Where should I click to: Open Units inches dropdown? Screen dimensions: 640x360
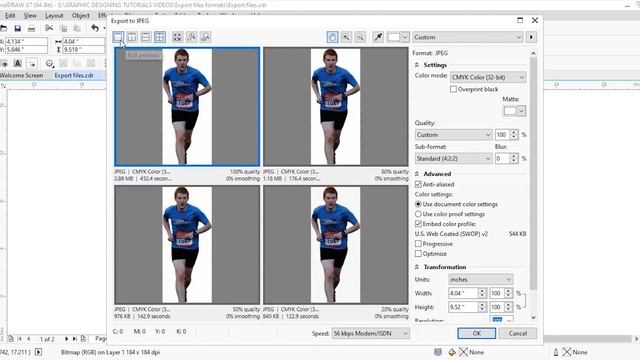coord(480,280)
